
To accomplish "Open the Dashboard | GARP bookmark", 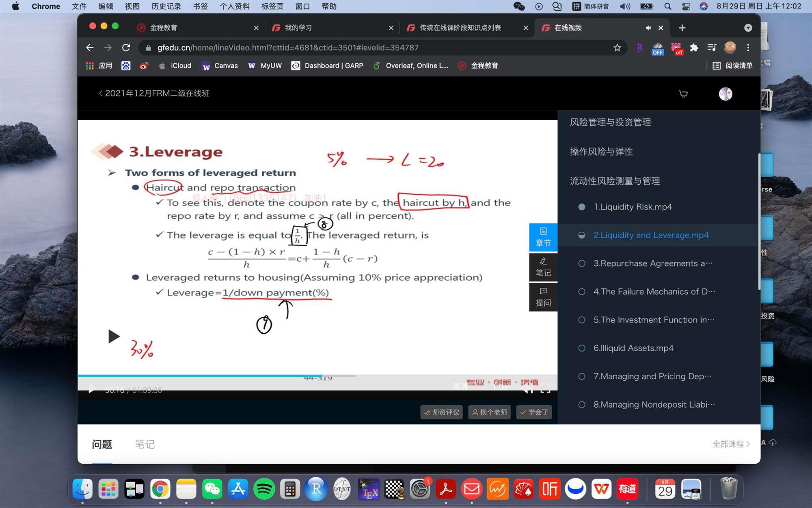I will (x=327, y=65).
